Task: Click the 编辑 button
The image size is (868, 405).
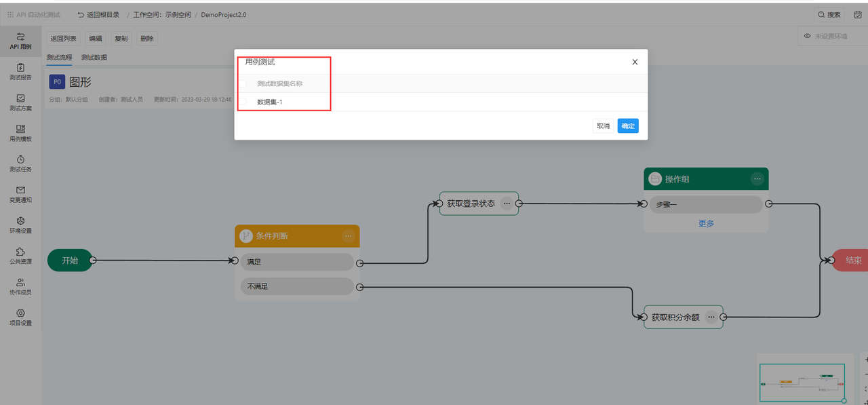Action: tap(96, 39)
